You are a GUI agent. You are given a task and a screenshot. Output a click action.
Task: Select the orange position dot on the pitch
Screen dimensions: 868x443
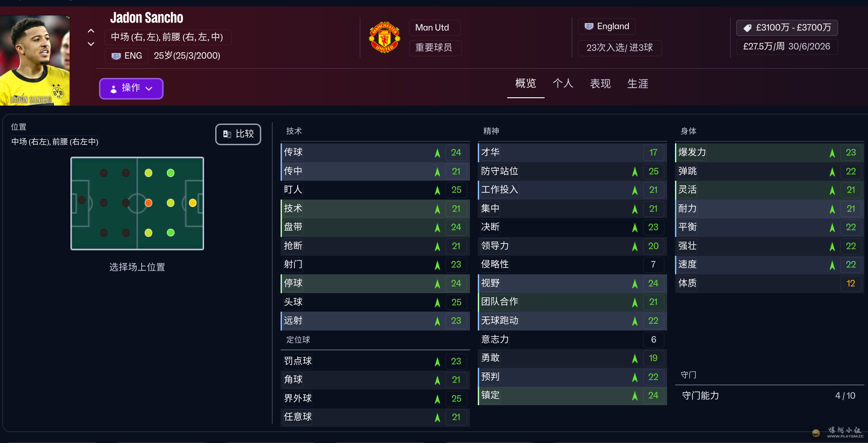pos(148,203)
